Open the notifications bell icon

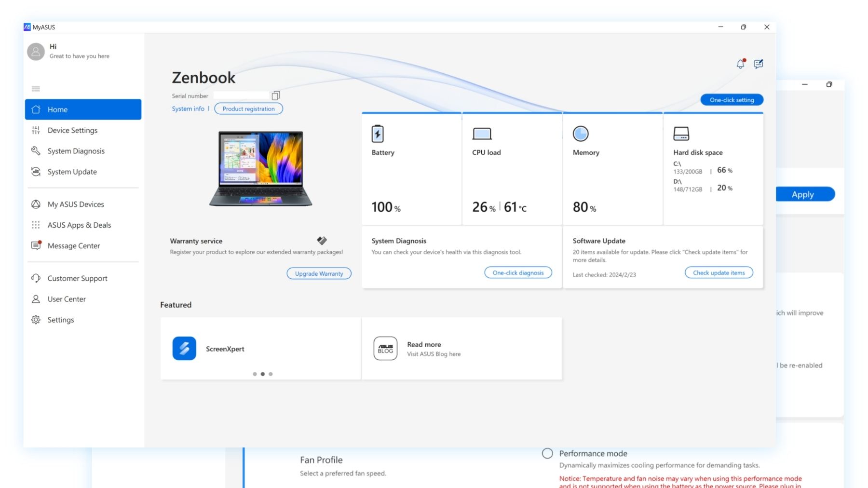pyautogui.click(x=741, y=64)
